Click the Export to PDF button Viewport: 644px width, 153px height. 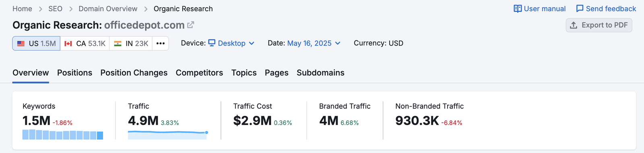(599, 25)
